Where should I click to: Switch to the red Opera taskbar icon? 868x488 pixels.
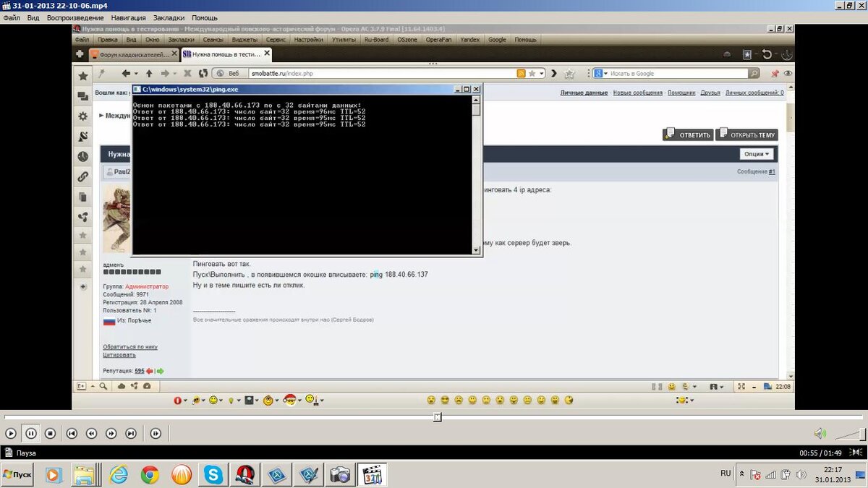point(246,475)
